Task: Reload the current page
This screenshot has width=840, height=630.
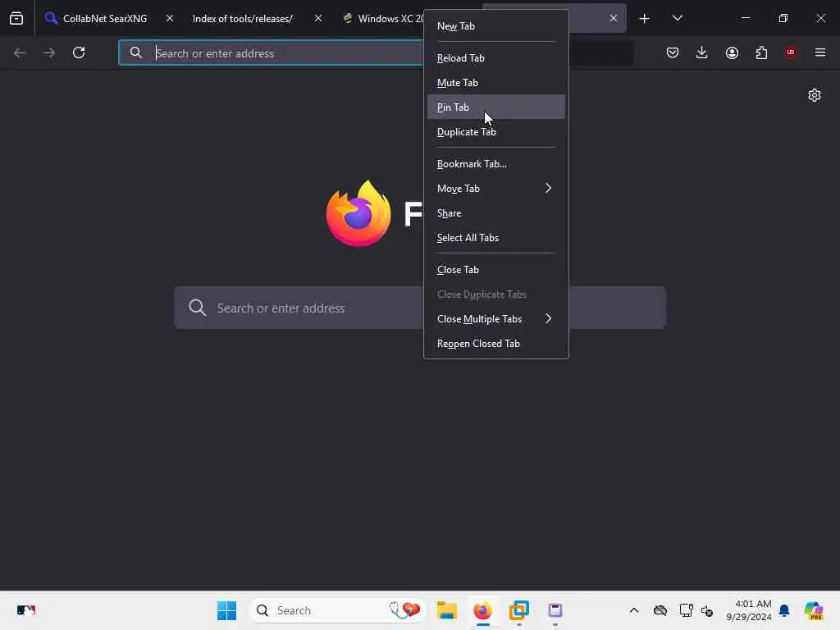Action: (x=79, y=52)
